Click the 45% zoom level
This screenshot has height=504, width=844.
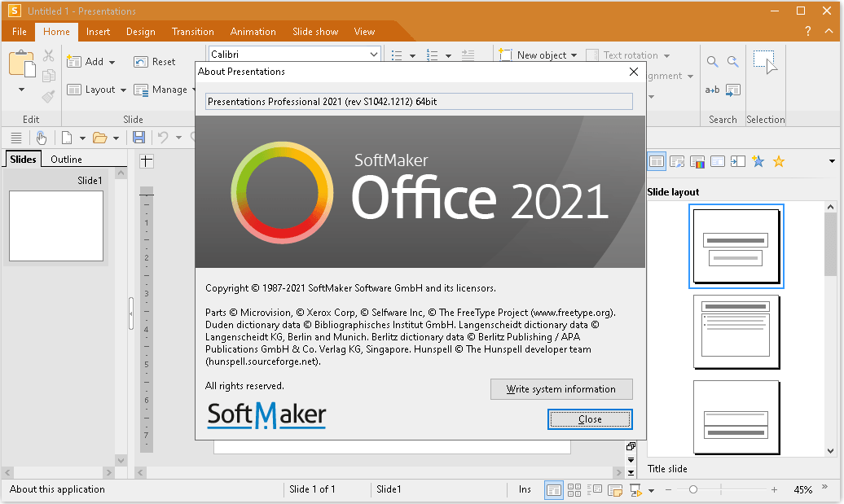[x=802, y=489]
